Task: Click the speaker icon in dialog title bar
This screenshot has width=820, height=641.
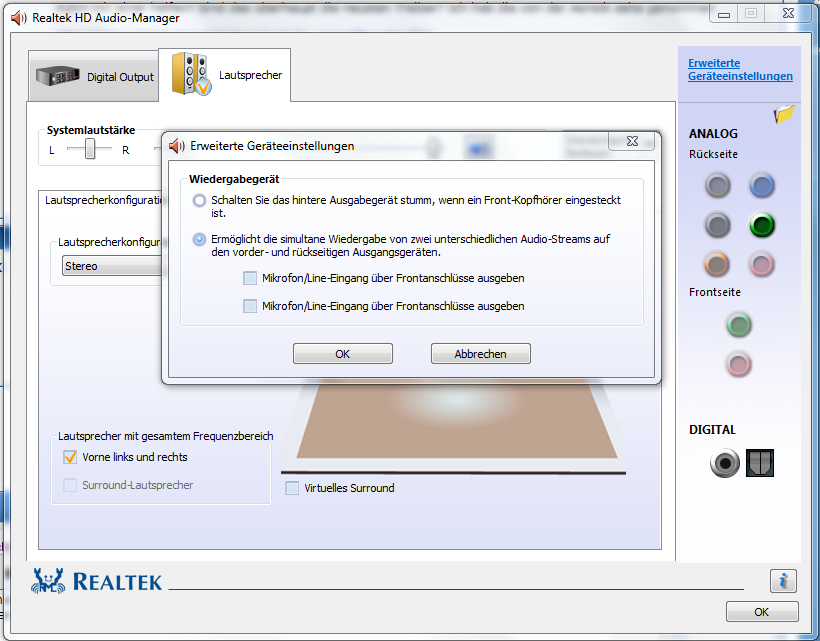Action: [177, 146]
